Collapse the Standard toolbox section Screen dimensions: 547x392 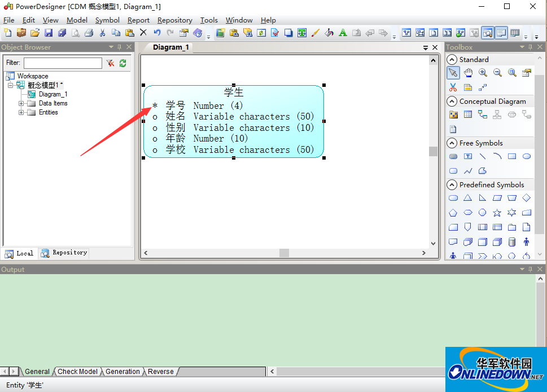coord(452,60)
